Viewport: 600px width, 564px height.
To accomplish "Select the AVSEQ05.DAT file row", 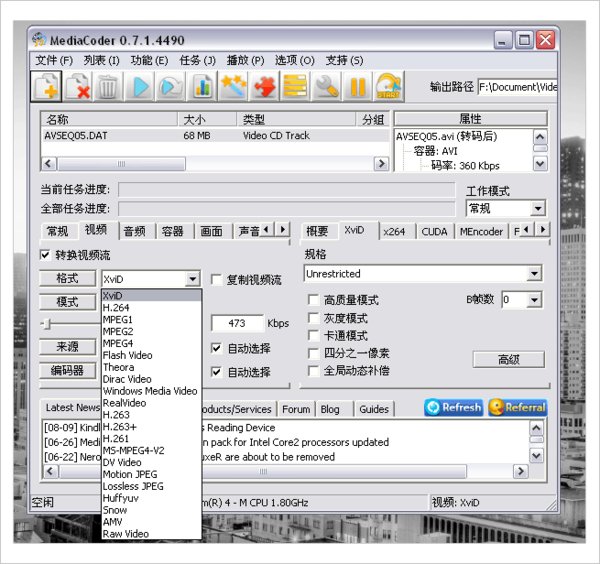I will (214, 135).
